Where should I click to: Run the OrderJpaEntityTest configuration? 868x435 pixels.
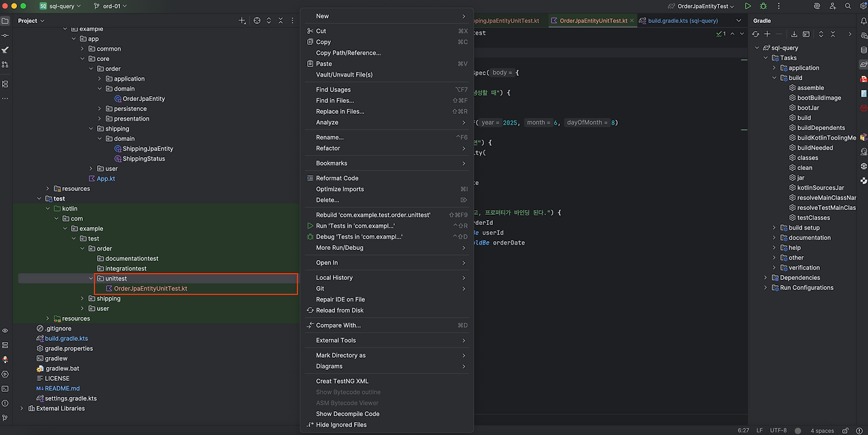(748, 6)
